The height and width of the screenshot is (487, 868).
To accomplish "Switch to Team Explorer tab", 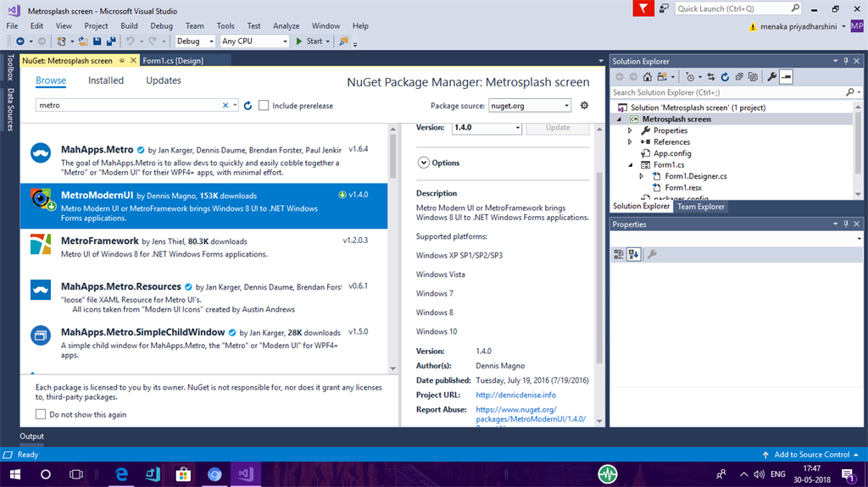I will point(700,207).
